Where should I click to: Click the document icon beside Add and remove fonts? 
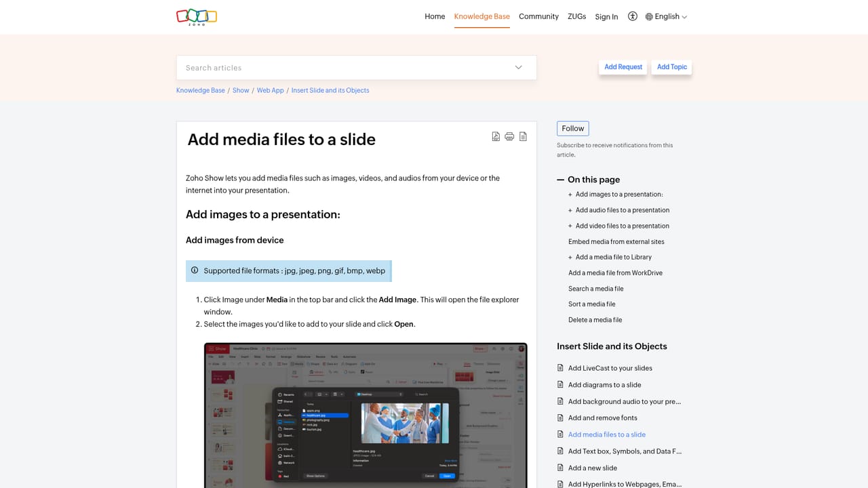coord(560,418)
